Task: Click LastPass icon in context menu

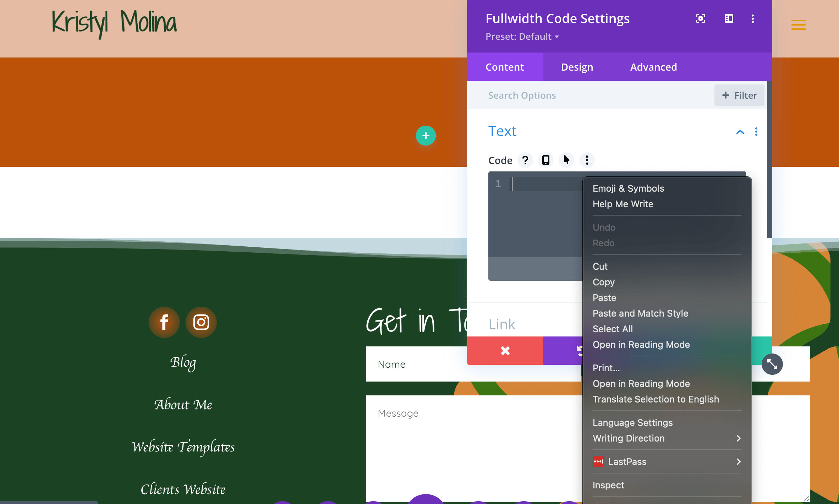Action: coord(598,461)
